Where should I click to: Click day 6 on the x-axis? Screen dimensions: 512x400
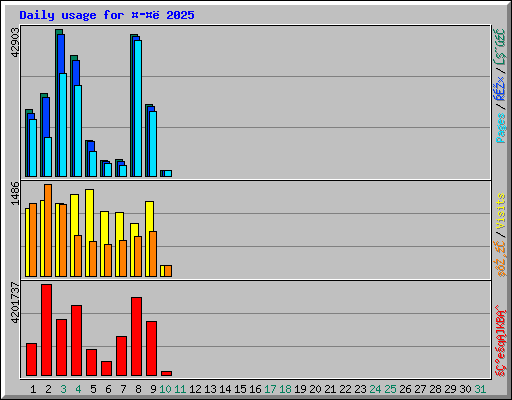[108, 389]
